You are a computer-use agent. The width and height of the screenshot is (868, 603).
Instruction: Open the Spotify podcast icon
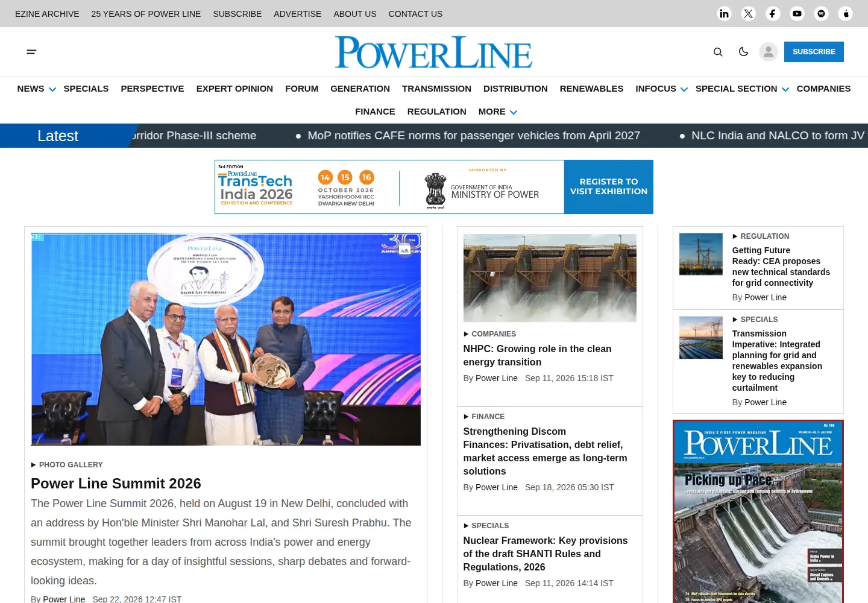click(x=821, y=13)
